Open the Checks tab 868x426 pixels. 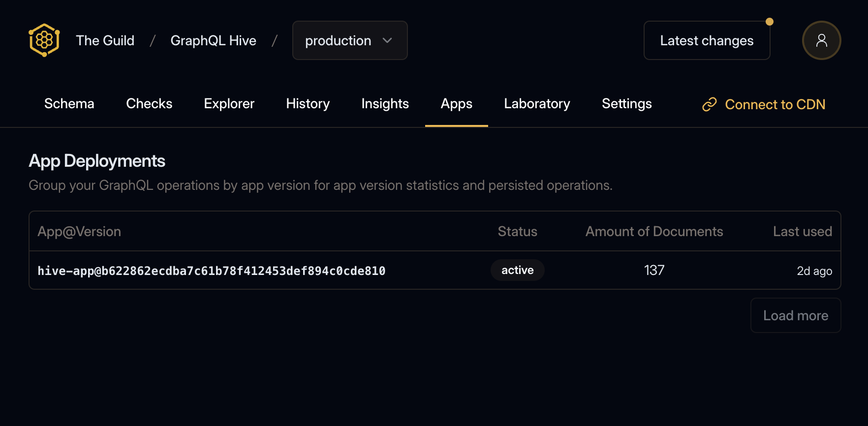click(149, 104)
